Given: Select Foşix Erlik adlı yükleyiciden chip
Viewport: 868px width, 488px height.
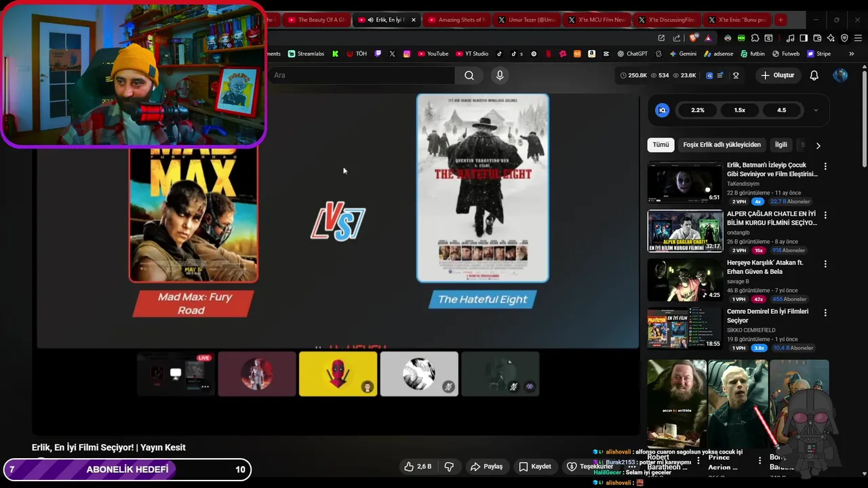Looking at the screenshot, I should (x=722, y=144).
